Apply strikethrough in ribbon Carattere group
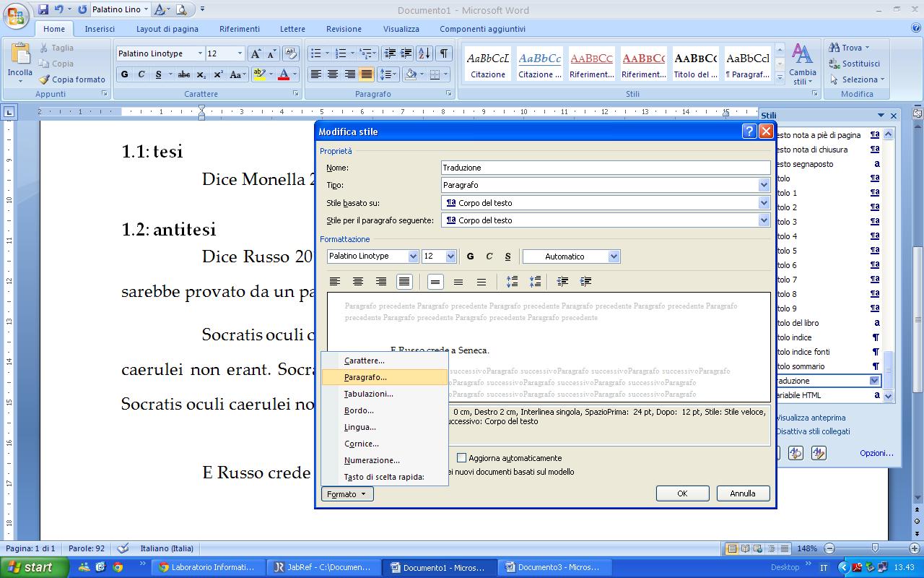Image resolution: width=924 pixels, height=578 pixels. pyautogui.click(x=184, y=74)
